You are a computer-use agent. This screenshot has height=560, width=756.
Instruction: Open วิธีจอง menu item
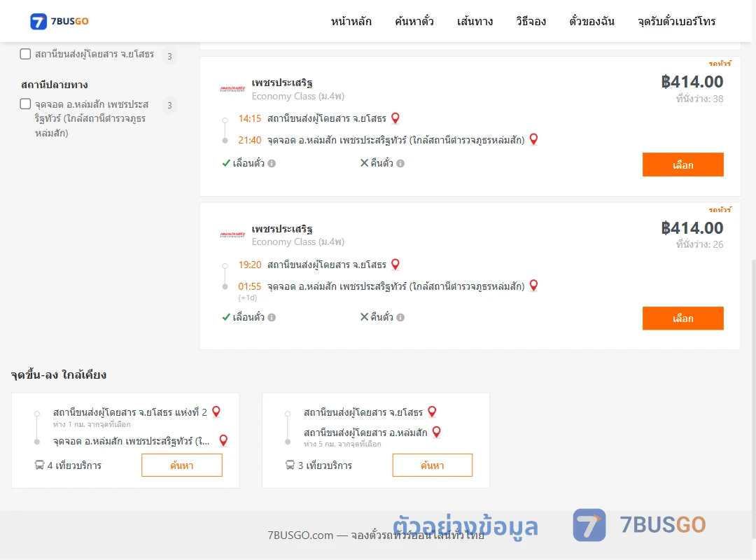point(531,21)
